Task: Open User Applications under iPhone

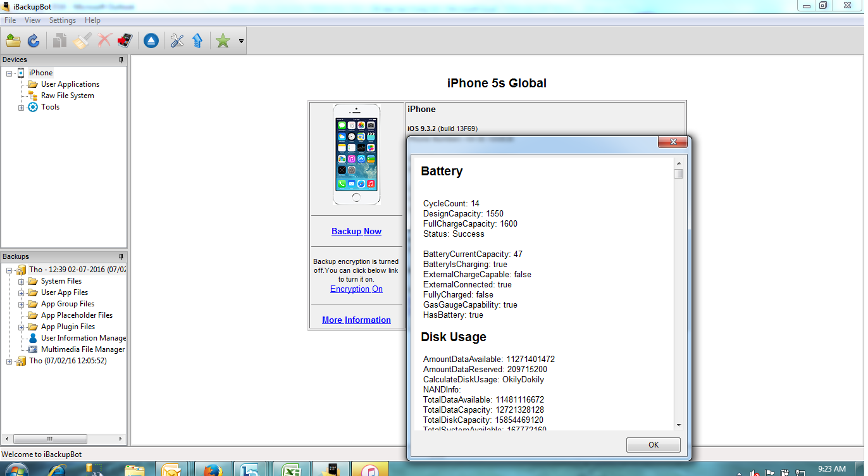Action: point(70,84)
